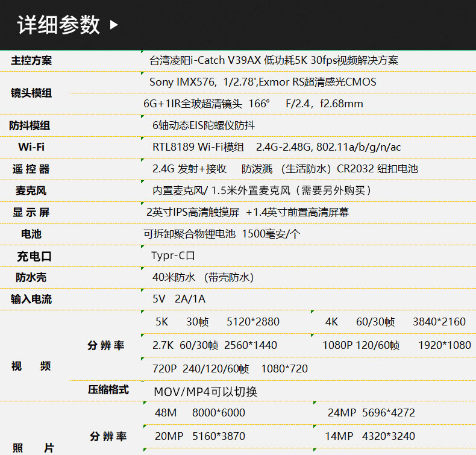Click the 详细参数 heading
This screenshot has height=455, width=476.
click(58, 25)
